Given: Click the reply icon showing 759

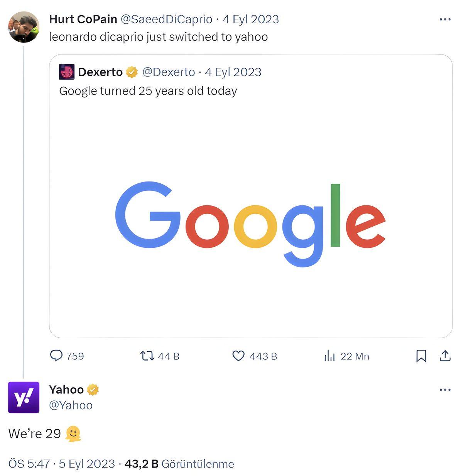Looking at the screenshot, I should point(56,356).
